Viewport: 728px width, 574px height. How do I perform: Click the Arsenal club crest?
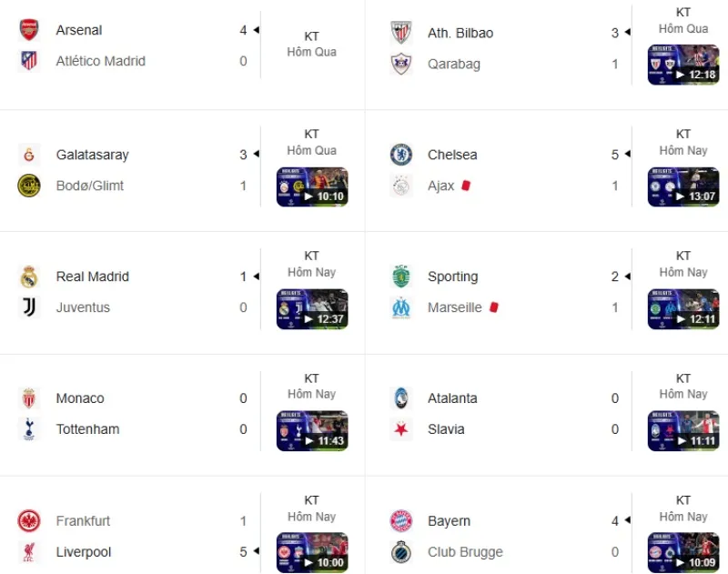[x=29, y=30]
